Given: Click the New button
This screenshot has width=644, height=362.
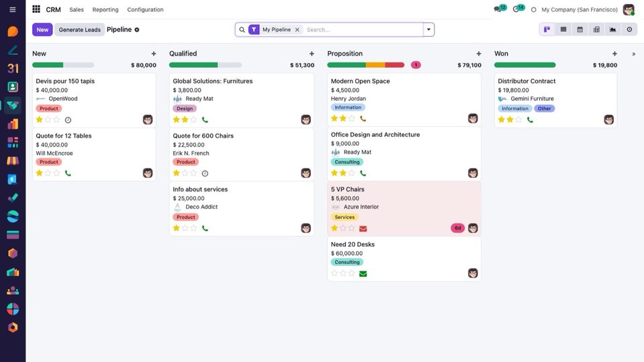Looking at the screenshot, I should pos(42,30).
